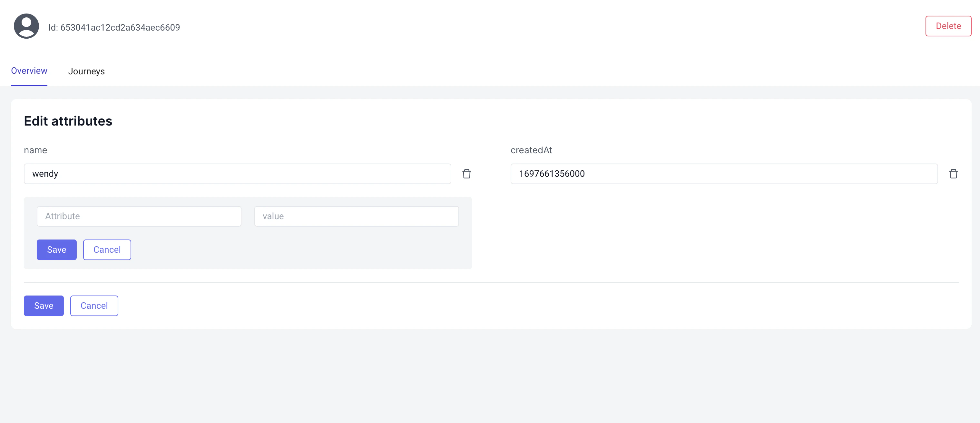Save all edited attributes
Image resolution: width=980 pixels, height=423 pixels.
44,305
